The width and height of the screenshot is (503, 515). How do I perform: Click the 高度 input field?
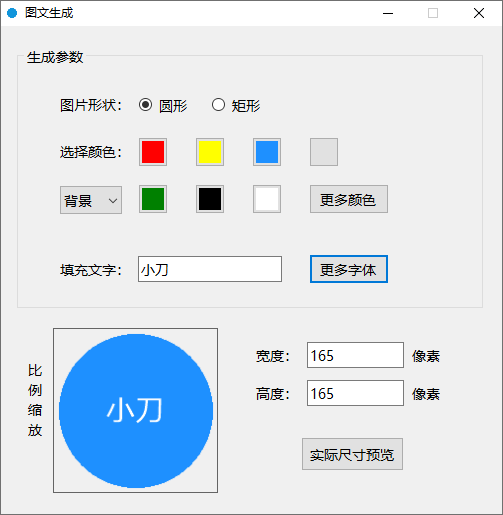tap(355, 393)
